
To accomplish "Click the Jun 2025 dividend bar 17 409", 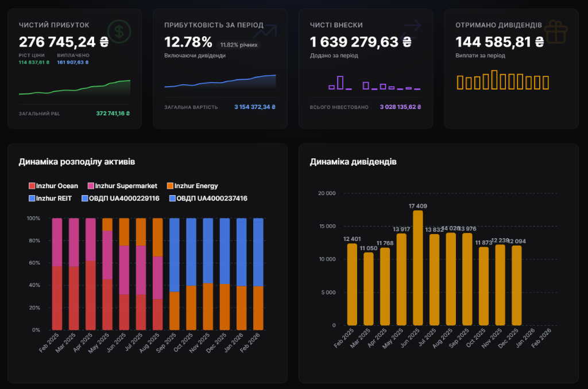I will click(418, 268).
